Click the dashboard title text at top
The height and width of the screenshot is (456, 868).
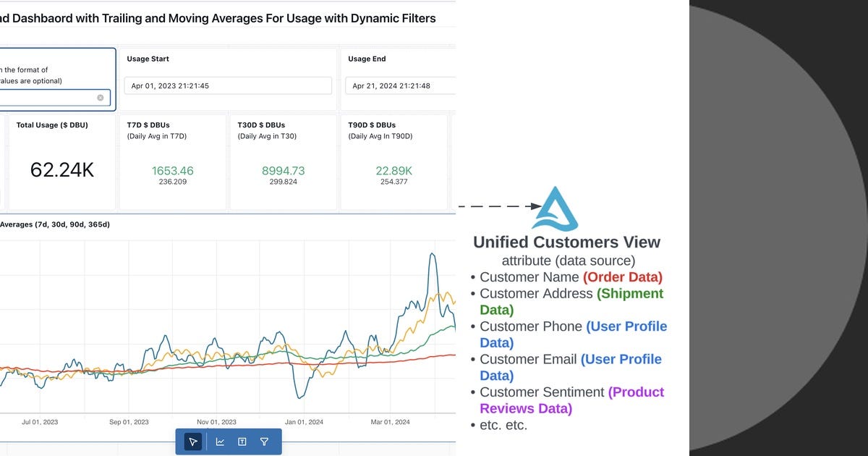click(x=217, y=18)
